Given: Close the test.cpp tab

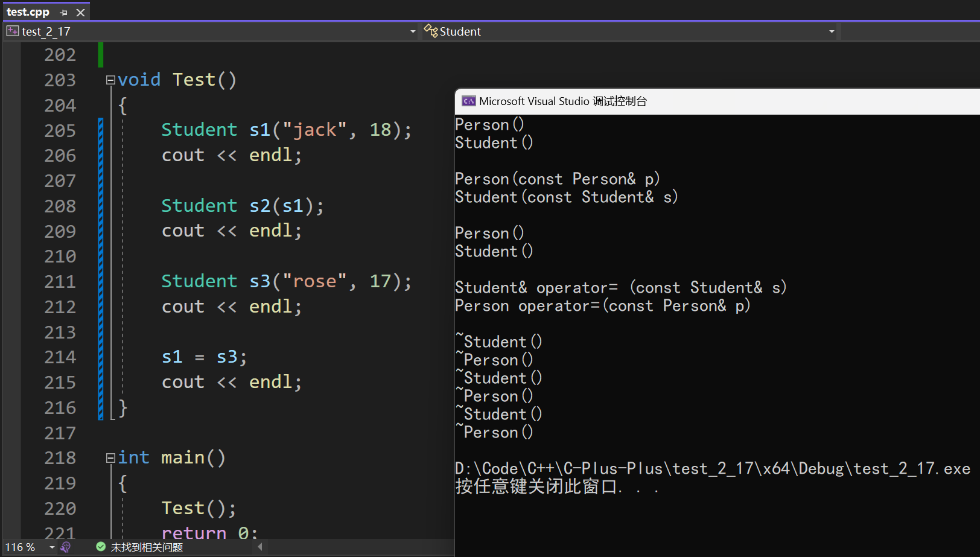Looking at the screenshot, I should click(x=80, y=12).
